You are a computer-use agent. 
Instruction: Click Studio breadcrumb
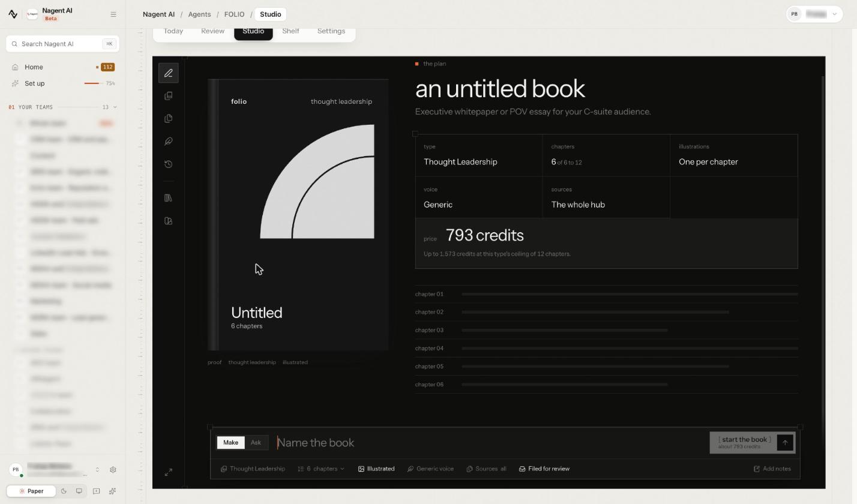point(270,14)
